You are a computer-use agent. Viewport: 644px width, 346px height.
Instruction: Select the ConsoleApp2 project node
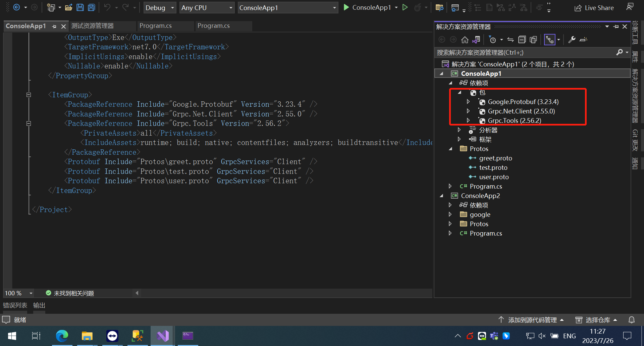click(x=480, y=196)
